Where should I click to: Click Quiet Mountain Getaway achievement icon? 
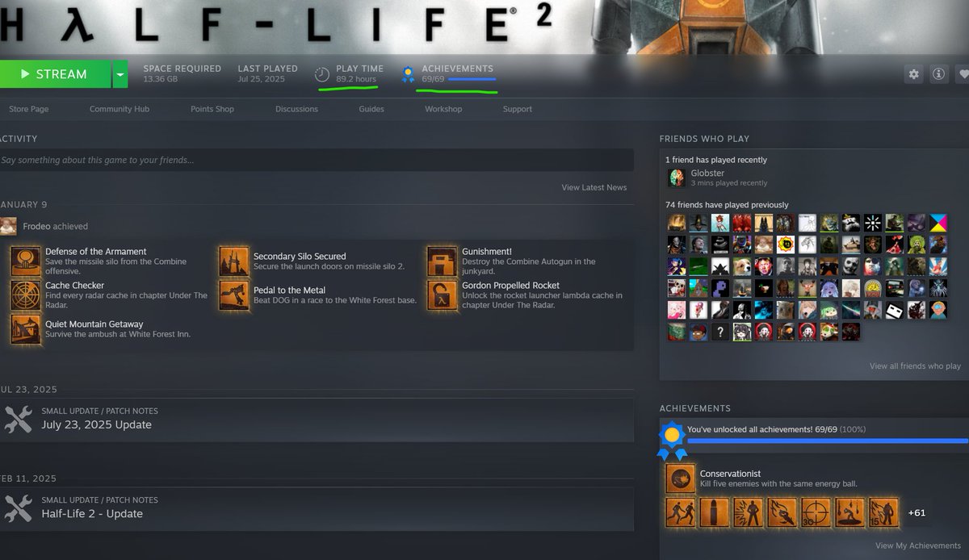[x=26, y=329]
